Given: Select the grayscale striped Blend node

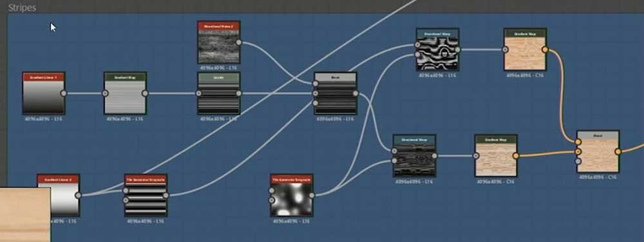Looking at the screenshot, I should (335, 94).
